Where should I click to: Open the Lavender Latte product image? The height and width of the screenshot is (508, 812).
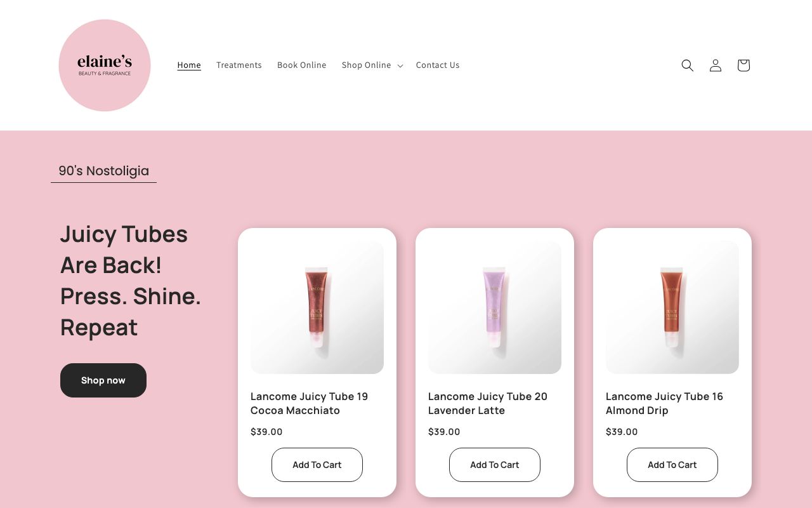pos(495,307)
